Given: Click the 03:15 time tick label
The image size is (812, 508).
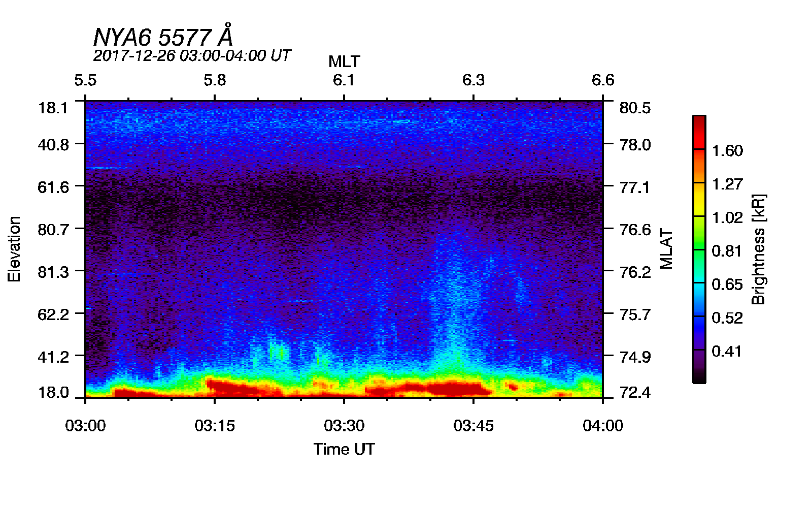Looking at the screenshot, I should point(215,426).
